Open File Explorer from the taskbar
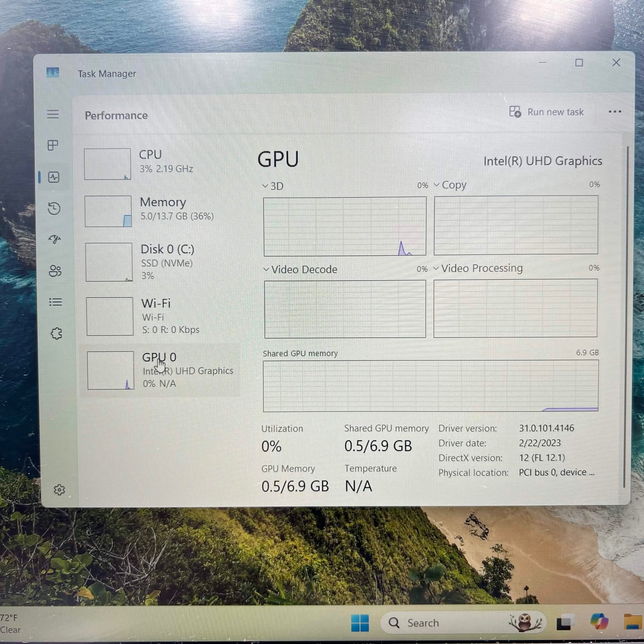The image size is (644, 644). coord(633,622)
